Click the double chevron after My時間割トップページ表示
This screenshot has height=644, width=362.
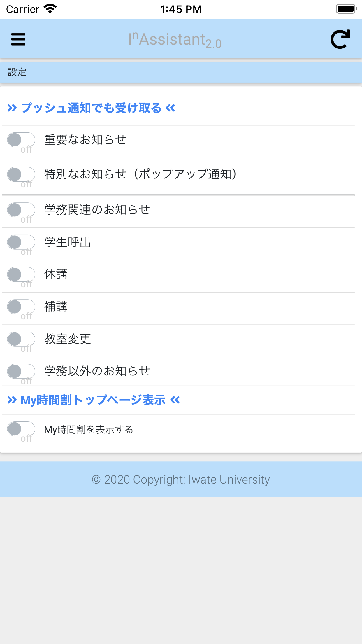175,400
